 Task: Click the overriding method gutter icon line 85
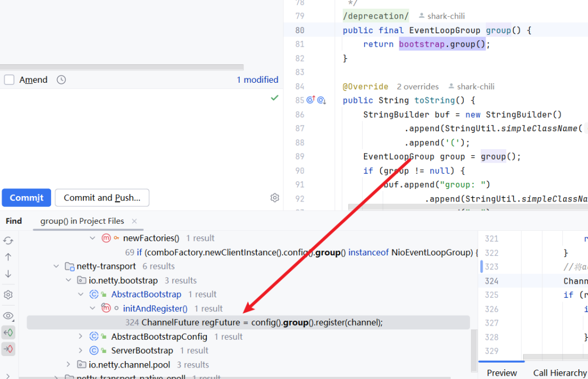coord(311,100)
